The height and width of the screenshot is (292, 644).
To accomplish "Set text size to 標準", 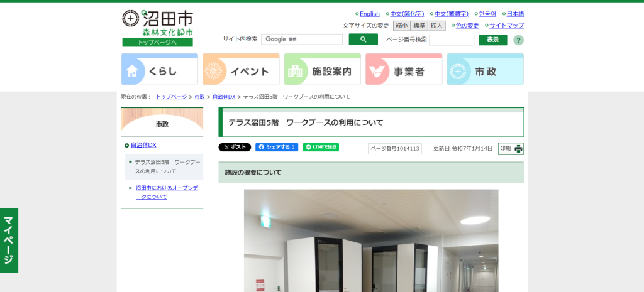I will 419,26.
